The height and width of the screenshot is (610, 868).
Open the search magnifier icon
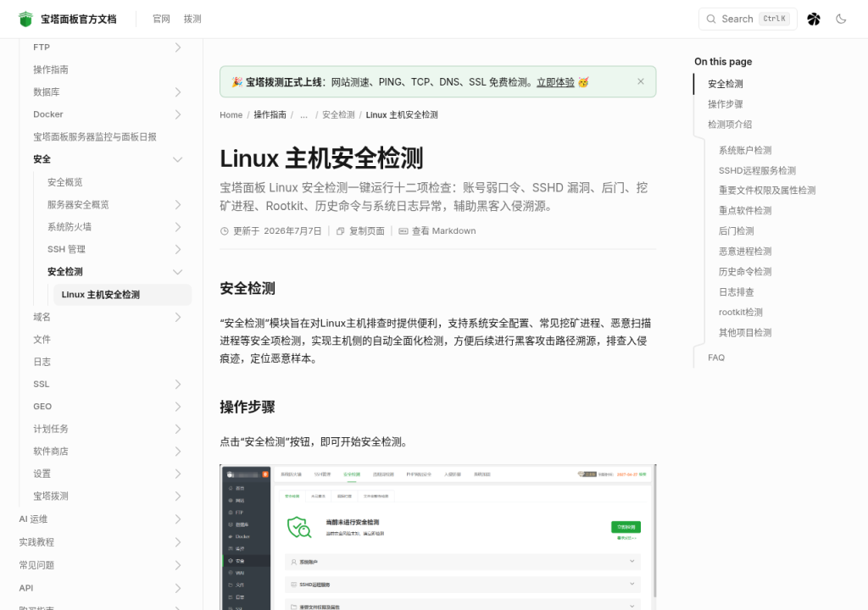click(x=711, y=19)
